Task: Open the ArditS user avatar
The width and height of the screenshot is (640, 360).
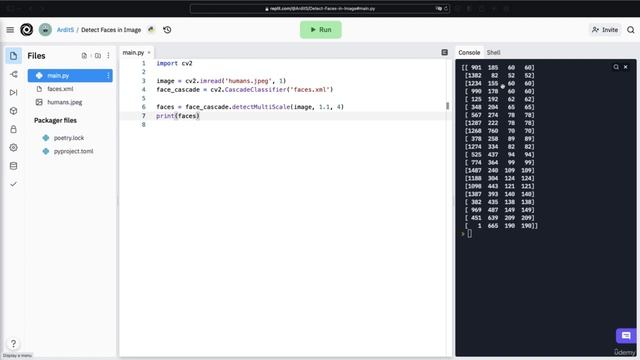Action: tap(45, 30)
